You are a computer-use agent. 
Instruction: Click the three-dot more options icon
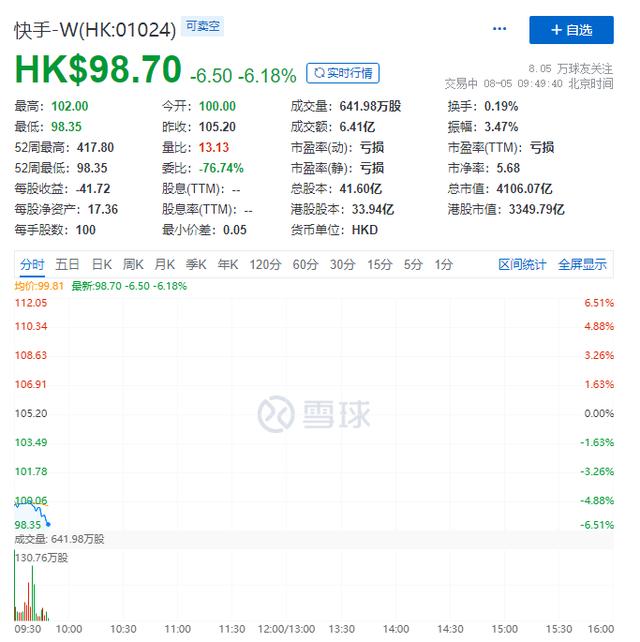click(x=499, y=29)
